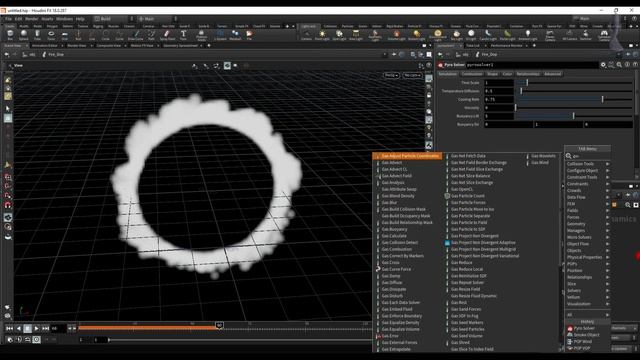Expand the Collision Tools submenu
The width and height of the screenshot is (640, 360).
pos(587,164)
